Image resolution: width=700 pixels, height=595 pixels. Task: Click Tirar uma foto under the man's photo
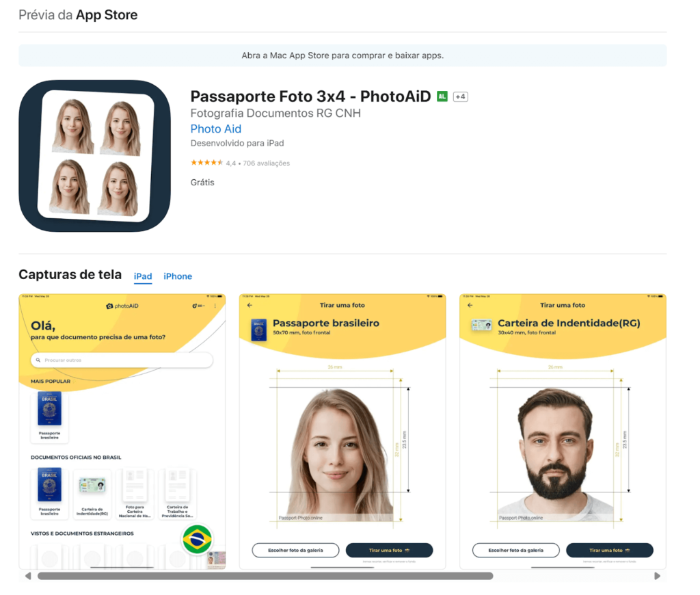point(610,551)
